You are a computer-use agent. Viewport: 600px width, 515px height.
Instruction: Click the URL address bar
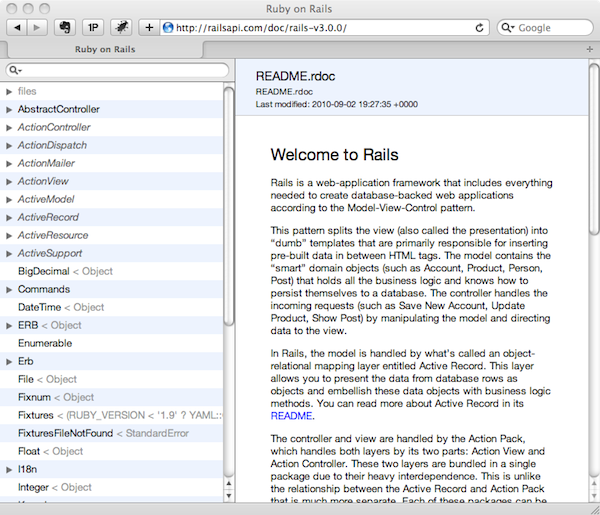click(x=320, y=27)
